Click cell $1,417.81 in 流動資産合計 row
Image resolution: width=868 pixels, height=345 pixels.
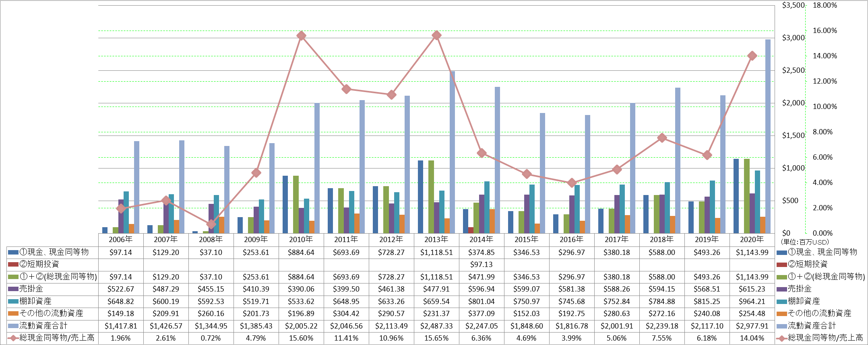[x=121, y=326]
